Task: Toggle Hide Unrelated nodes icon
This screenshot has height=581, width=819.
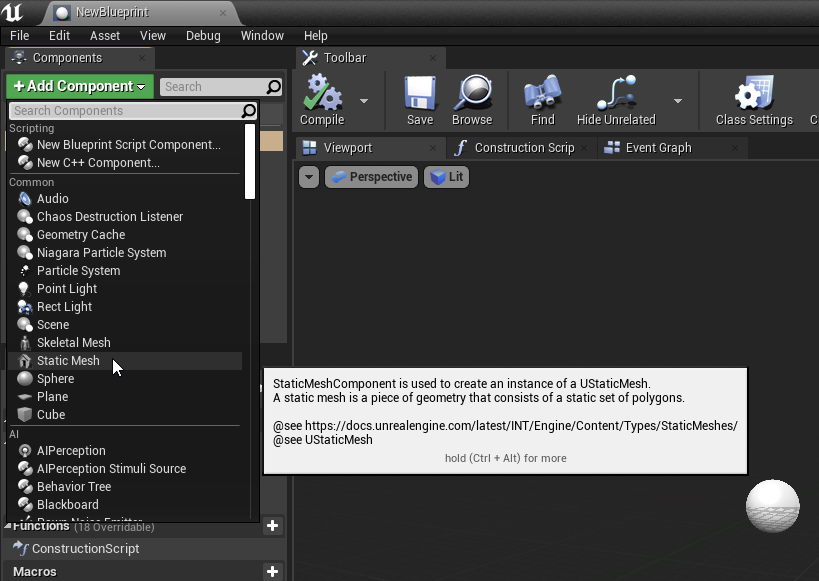Action: point(616,93)
